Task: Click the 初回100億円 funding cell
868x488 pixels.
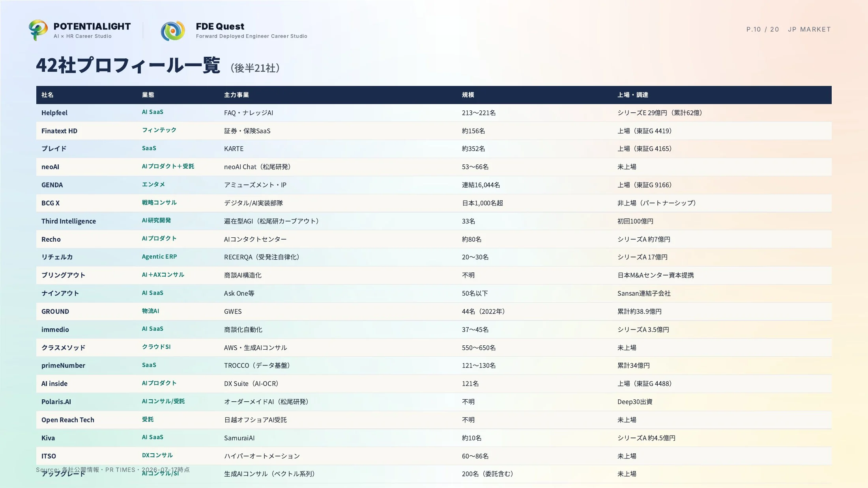Action: pos(635,221)
